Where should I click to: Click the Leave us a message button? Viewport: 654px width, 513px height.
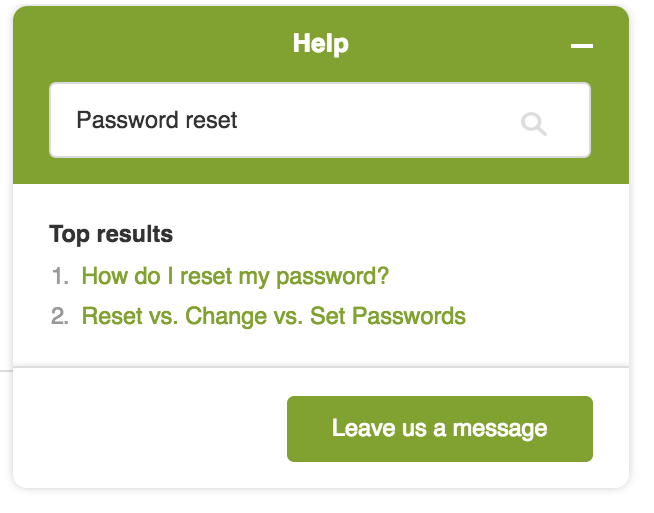(x=440, y=429)
